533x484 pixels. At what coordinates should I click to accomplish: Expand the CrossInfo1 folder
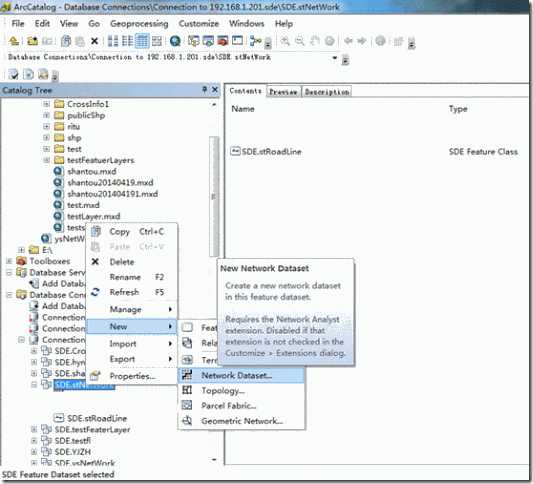tap(46, 104)
